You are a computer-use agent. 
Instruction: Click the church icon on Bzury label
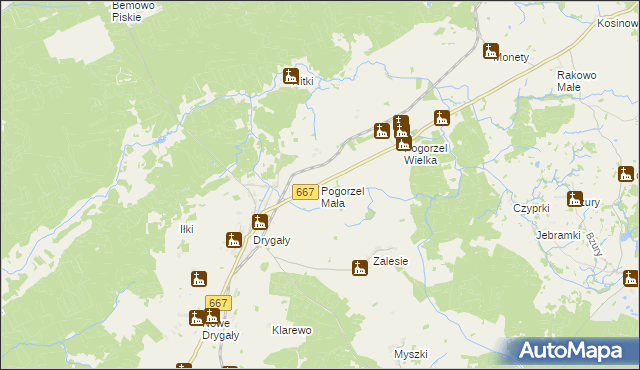click(575, 199)
